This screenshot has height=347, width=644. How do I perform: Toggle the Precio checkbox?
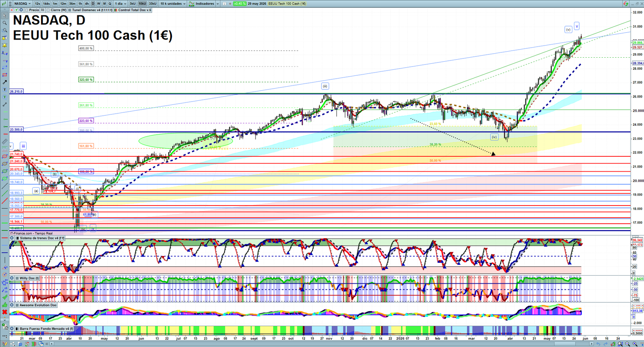click(x=27, y=10)
